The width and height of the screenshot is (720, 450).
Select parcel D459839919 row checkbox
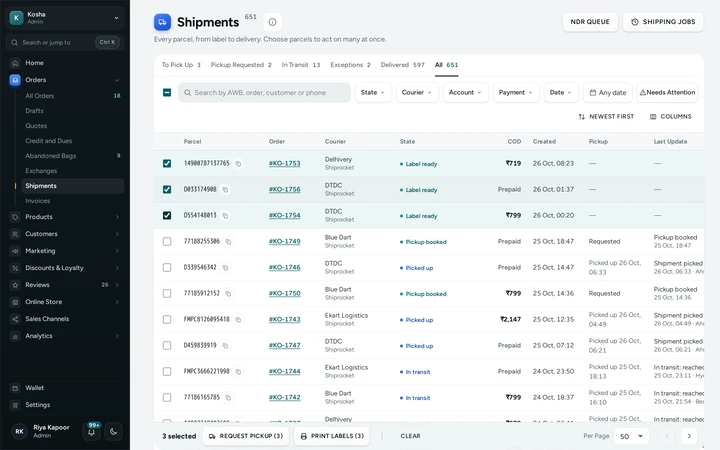tap(167, 346)
